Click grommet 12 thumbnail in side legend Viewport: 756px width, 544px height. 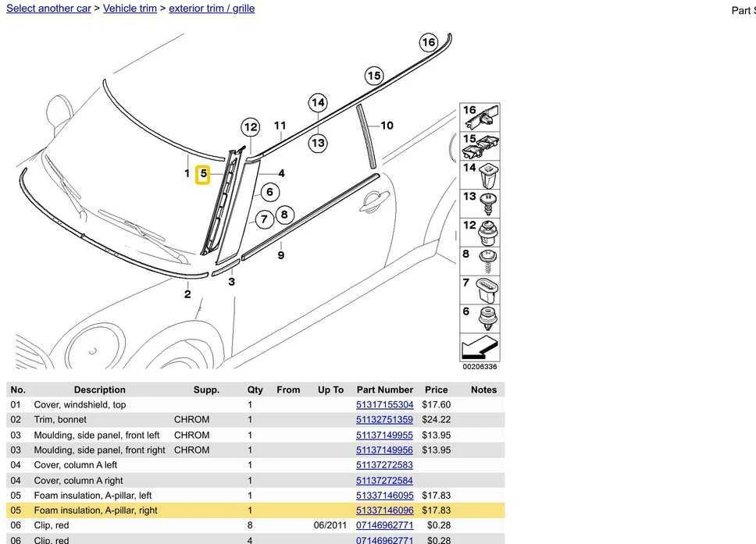[x=480, y=233]
